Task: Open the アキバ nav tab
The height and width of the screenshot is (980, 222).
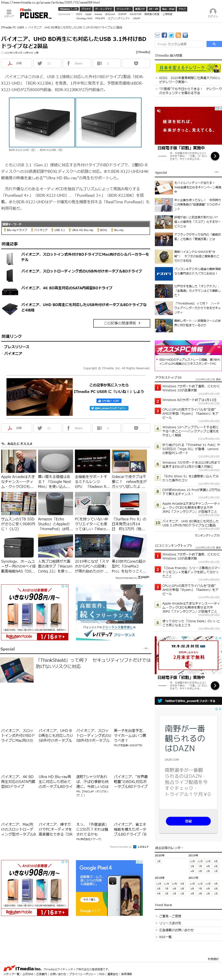Action: point(182,9)
